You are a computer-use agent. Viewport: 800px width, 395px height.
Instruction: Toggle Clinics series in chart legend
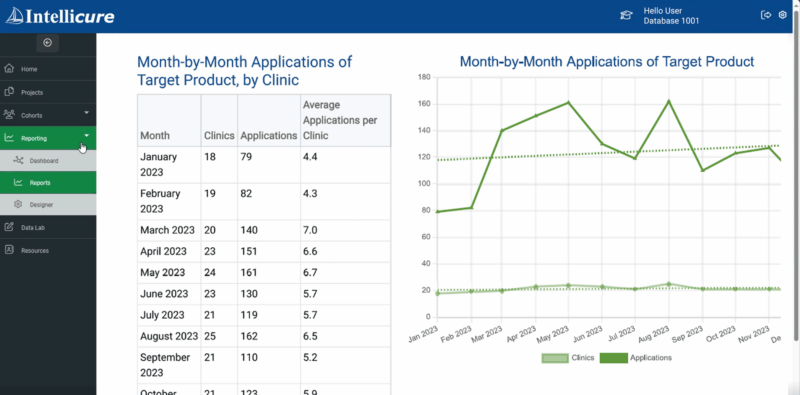[568, 358]
